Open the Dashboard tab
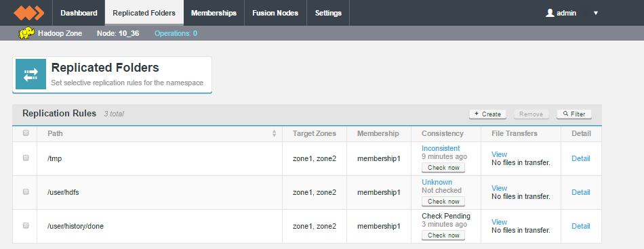 click(x=79, y=13)
